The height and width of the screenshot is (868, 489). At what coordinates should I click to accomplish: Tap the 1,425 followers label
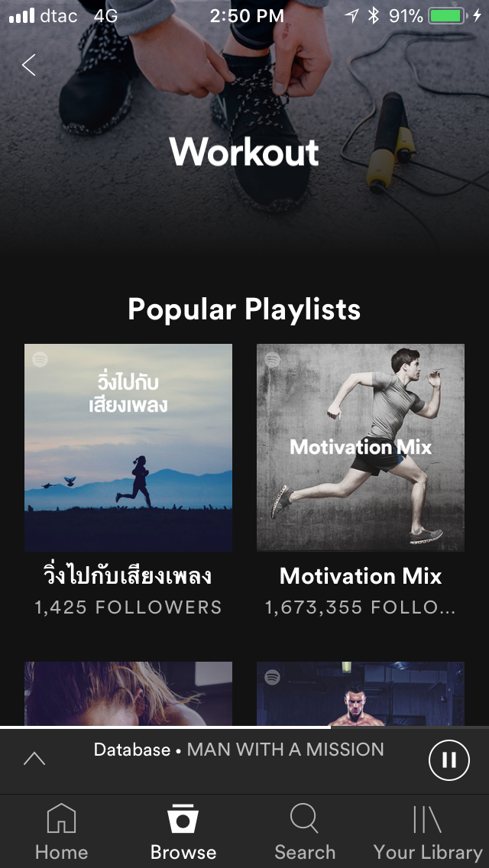coord(128,607)
